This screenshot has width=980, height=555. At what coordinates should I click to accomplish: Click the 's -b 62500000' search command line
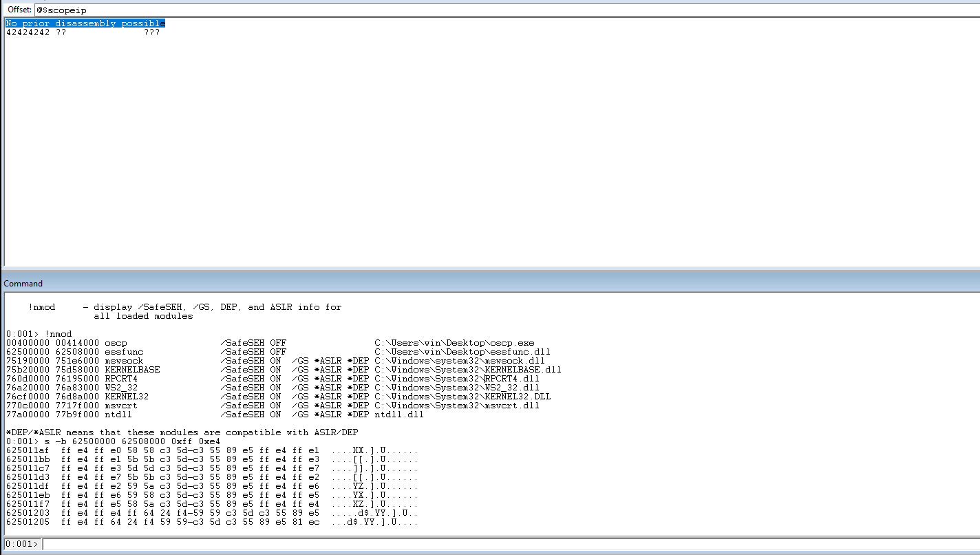tap(113, 441)
